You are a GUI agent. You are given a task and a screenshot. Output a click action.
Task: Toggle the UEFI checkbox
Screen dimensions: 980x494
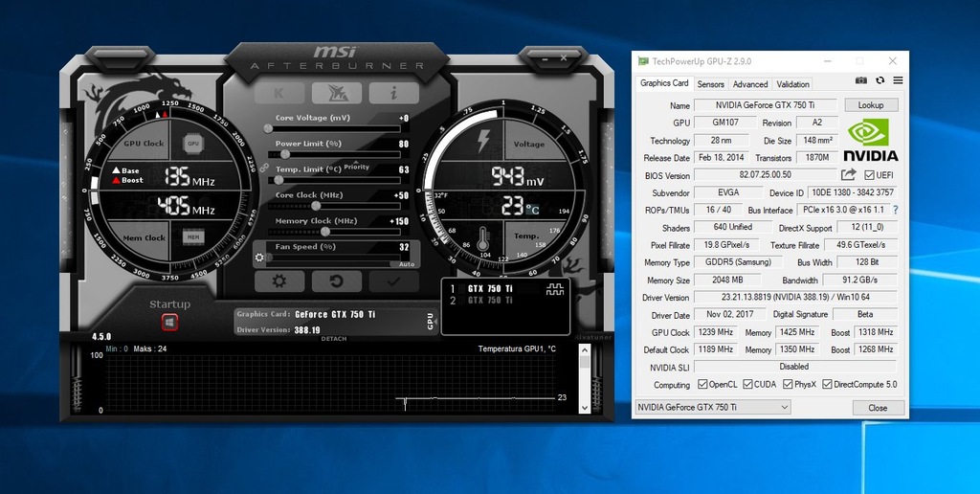coord(869,175)
